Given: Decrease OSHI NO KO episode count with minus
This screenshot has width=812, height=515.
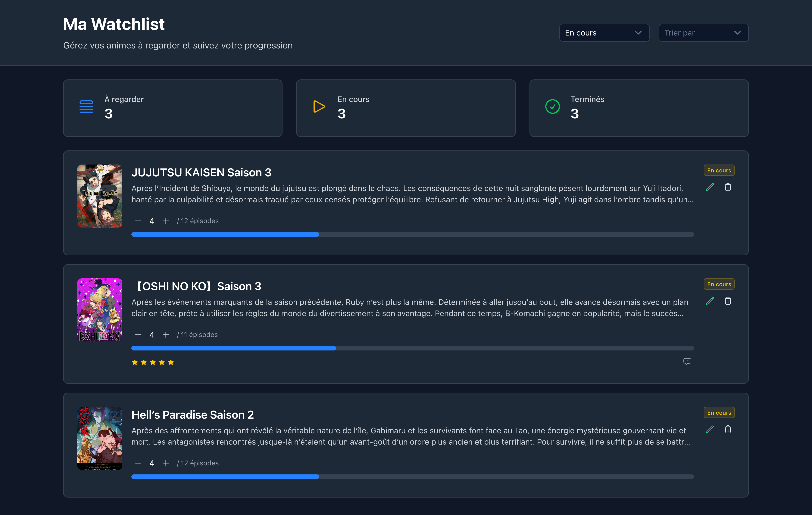Looking at the screenshot, I should pos(138,335).
